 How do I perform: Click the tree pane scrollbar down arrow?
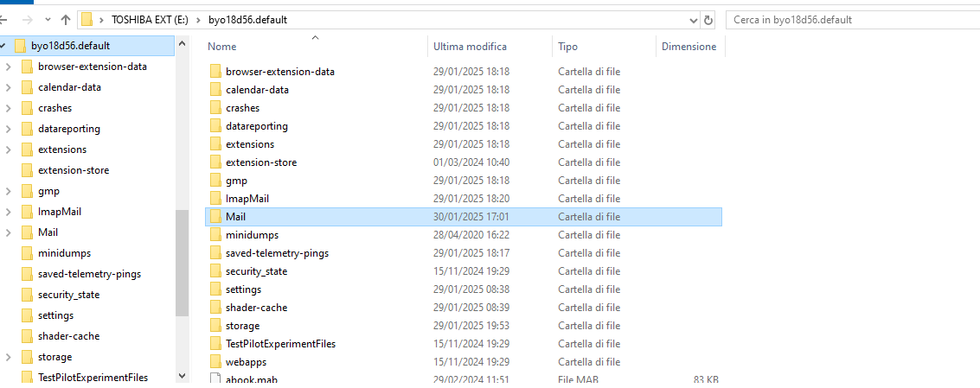182,376
